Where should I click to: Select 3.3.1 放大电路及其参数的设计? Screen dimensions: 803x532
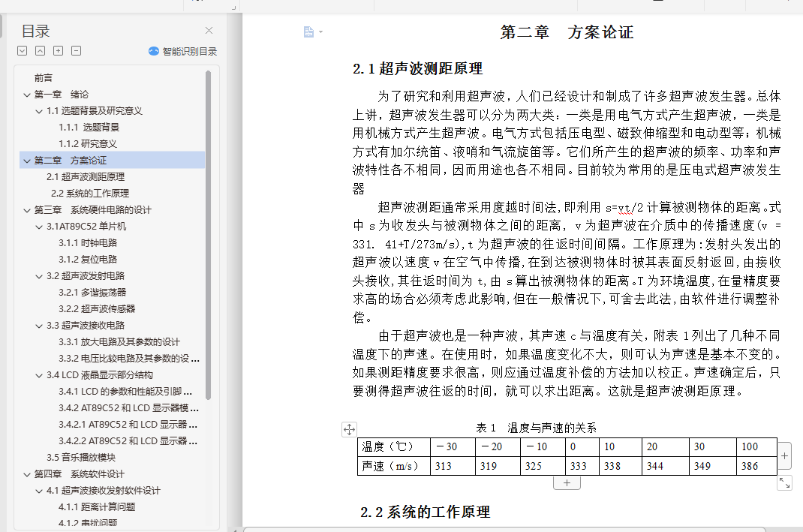(x=119, y=342)
